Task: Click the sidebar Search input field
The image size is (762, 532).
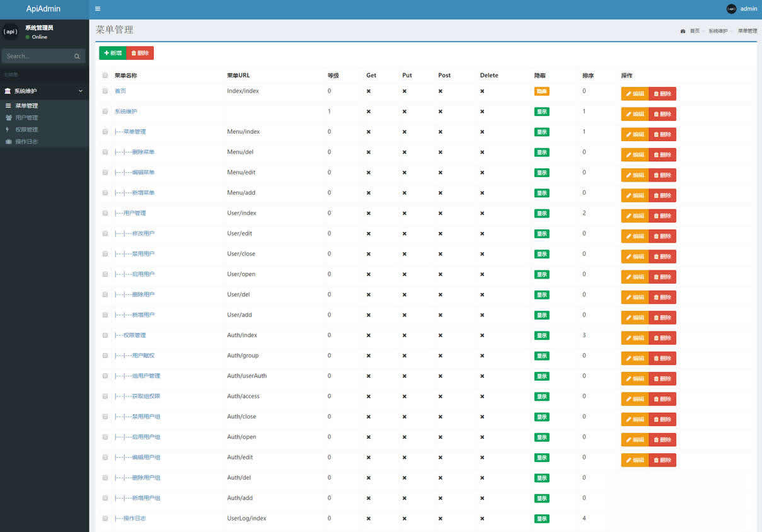Action: [x=38, y=56]
